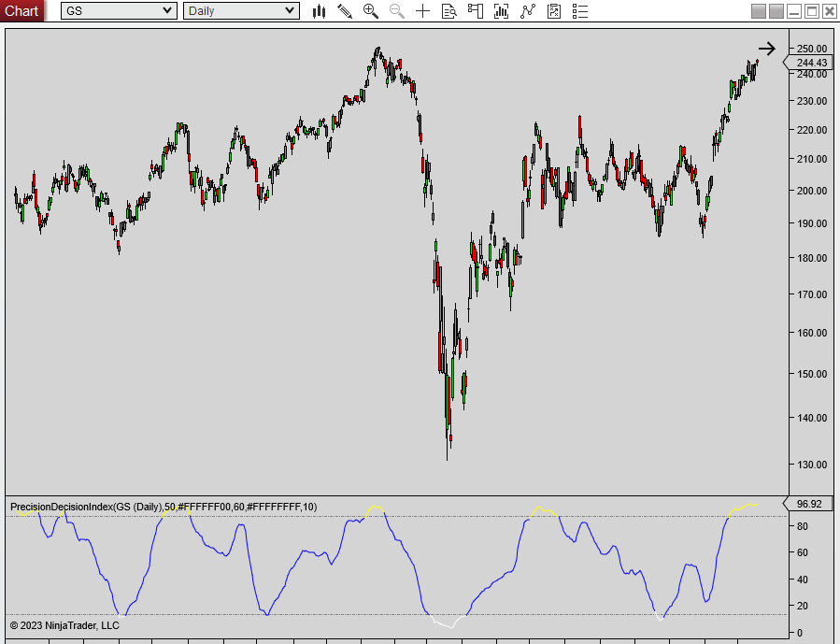Select the Chart tab
Viewport: 840px width, 644px height.
click(x=21, y=11)
